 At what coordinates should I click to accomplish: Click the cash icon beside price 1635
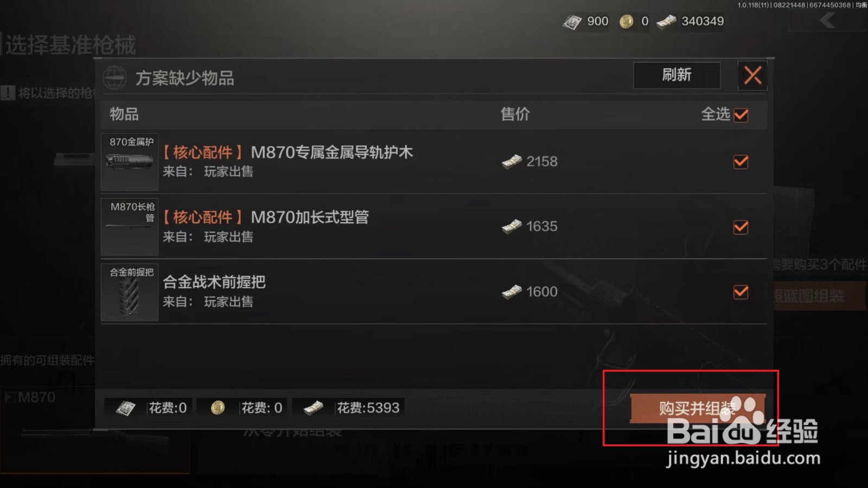tap(512, 226)
